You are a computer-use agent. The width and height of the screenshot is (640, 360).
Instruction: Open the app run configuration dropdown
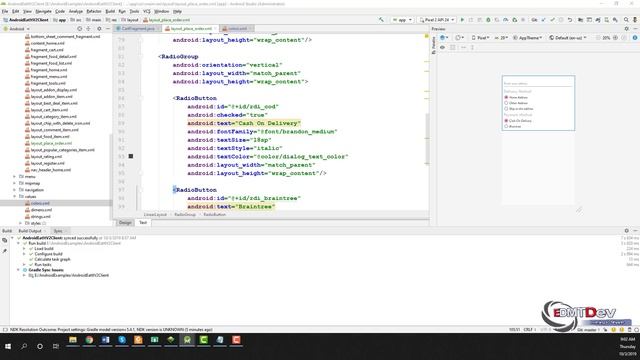(402, 20)
